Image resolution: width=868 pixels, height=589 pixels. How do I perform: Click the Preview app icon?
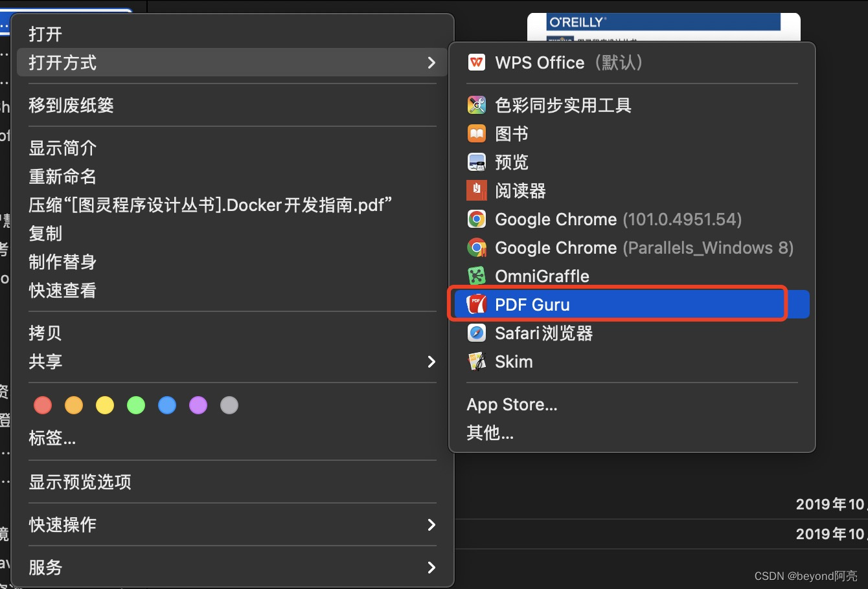(477, 162)
